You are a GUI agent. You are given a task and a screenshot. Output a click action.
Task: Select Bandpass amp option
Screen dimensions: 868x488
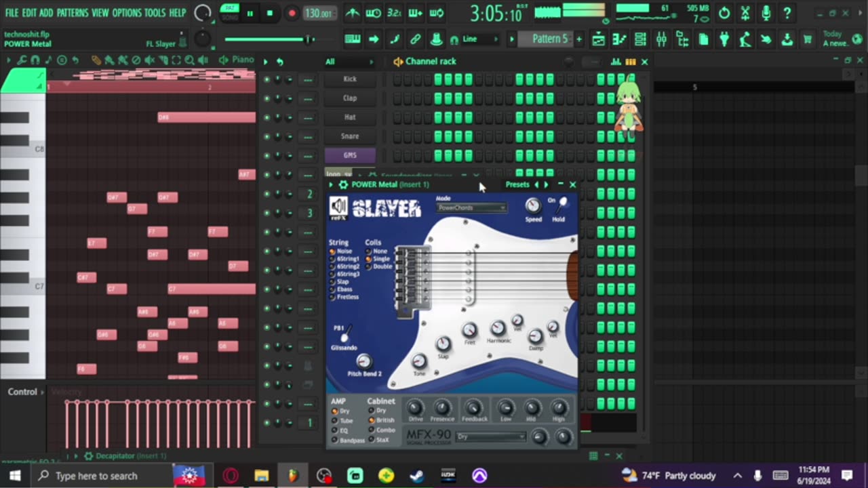pyautogui.click(x=348, y=441)
